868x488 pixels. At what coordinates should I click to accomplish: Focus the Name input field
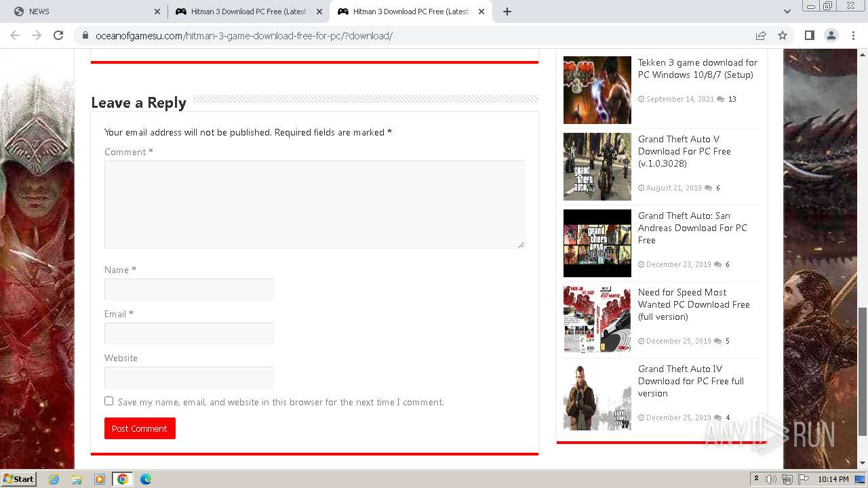pos(189,289)
